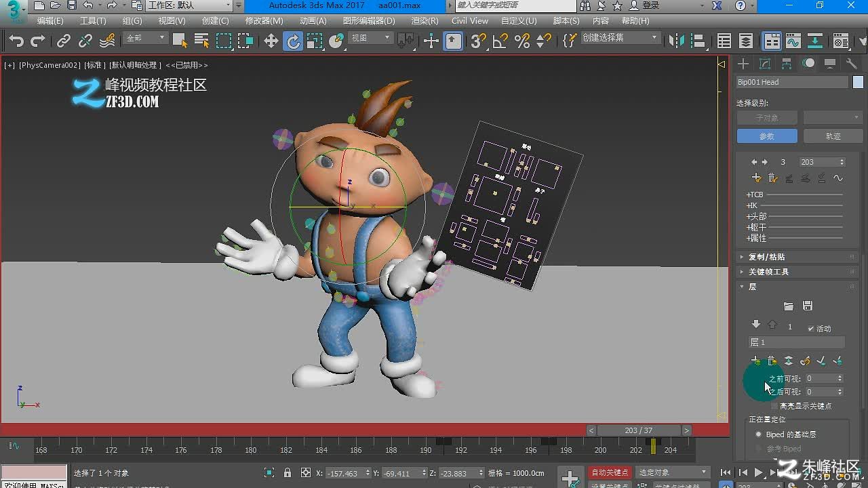868x488 pixels.
Task: Open the 选定对象 key filter dropdown
Action: pos(672,472)
